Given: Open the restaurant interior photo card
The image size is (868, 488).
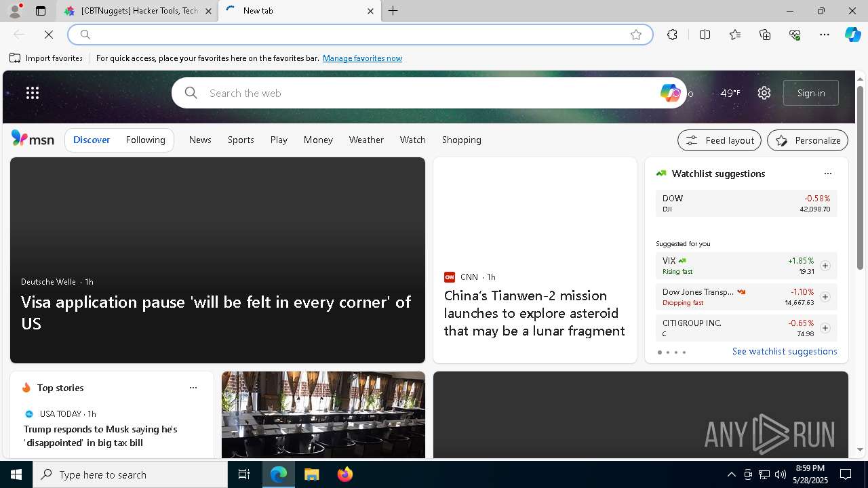Looking at the screenshot, I should click(x=323, y=415).
